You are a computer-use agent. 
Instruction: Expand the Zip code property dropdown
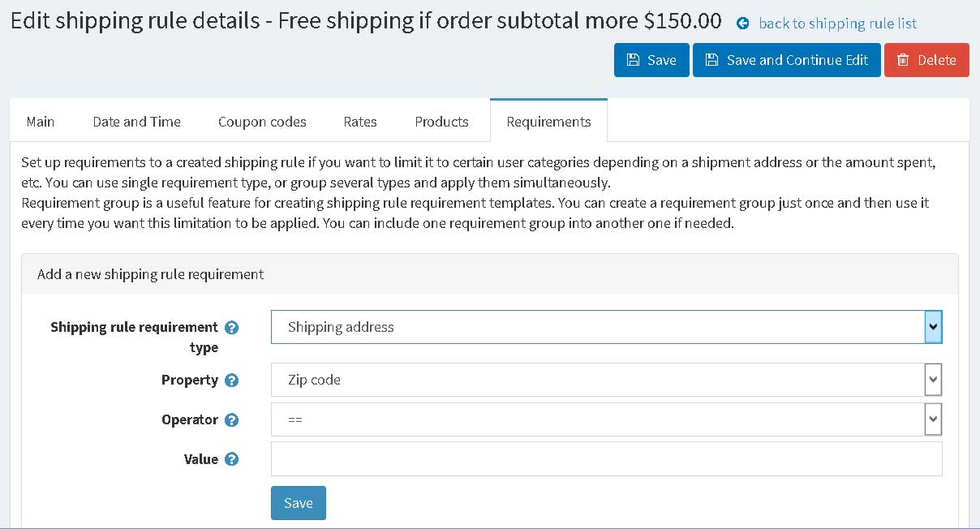point(606,380)
